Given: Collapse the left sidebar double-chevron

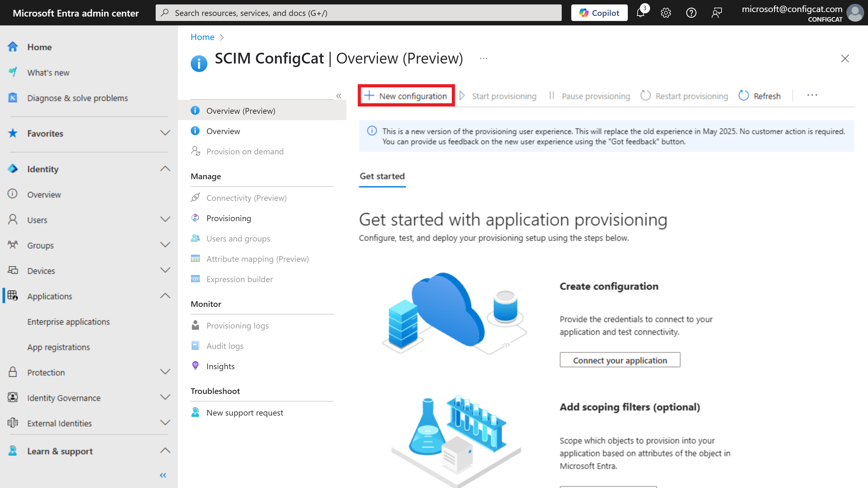Looking at the screenshot, I should 163,475.
